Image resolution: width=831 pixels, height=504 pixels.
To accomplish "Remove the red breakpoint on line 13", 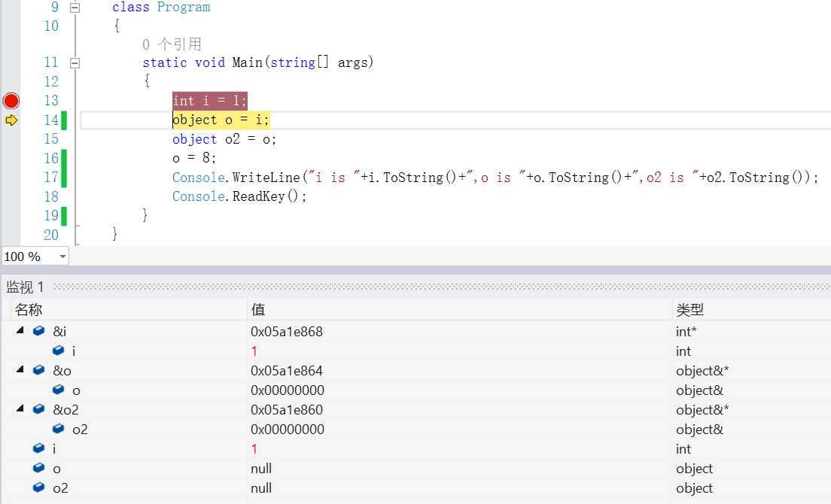I will (11, 101).
